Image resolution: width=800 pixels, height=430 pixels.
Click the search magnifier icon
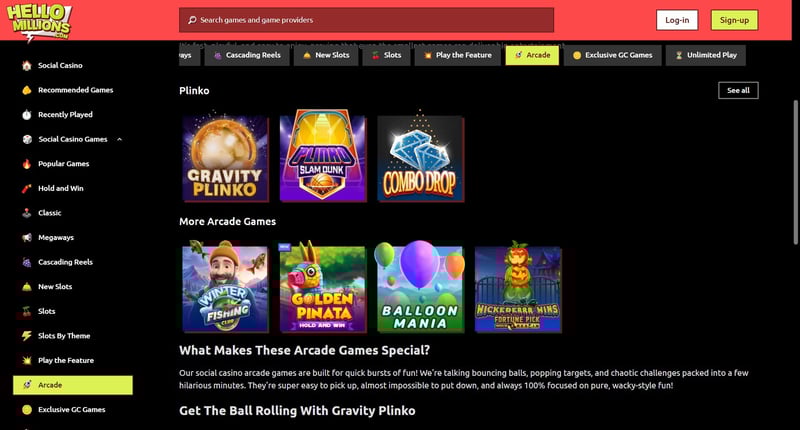point(192,20)
